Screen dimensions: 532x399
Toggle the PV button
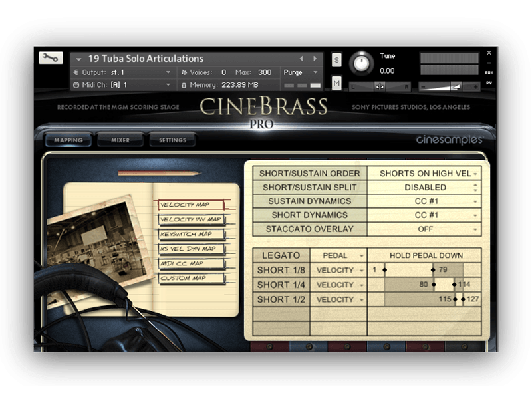[489, 83]
